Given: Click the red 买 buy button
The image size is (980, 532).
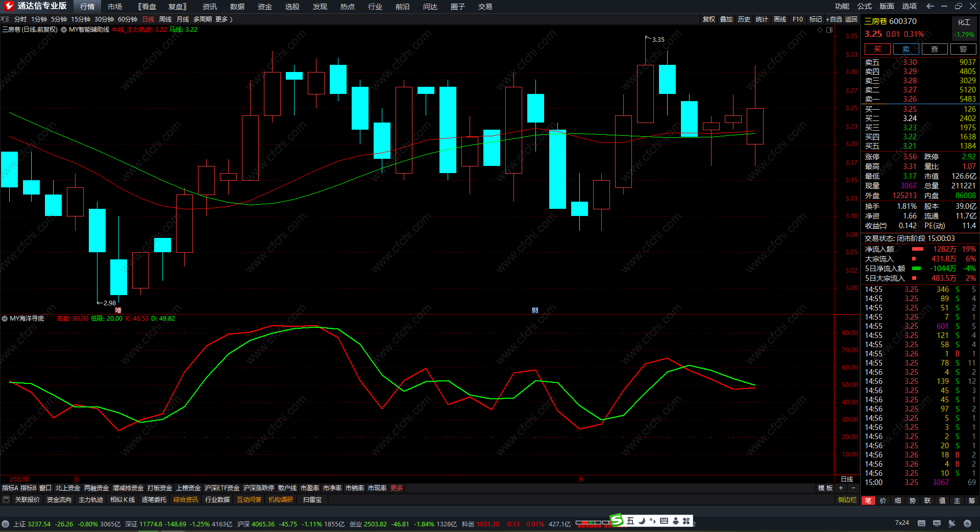Looking at the screenshot, I should pyautogui.click(x=877, y=49).
